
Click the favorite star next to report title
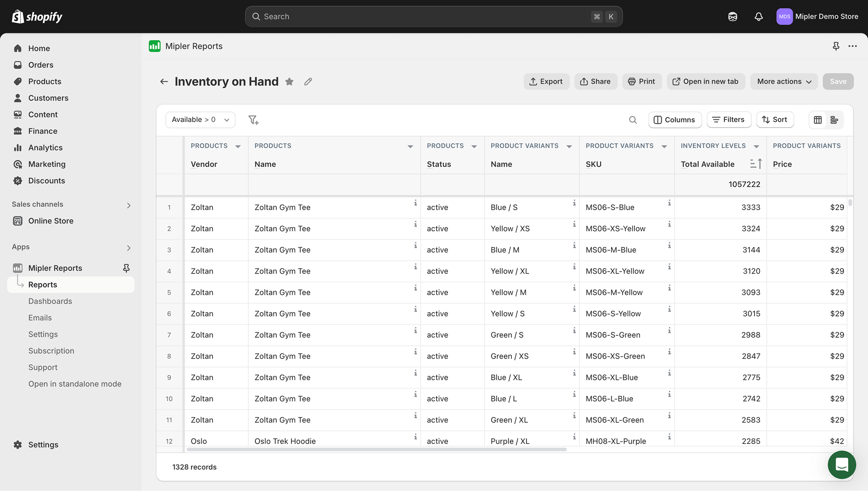(289, 82)
